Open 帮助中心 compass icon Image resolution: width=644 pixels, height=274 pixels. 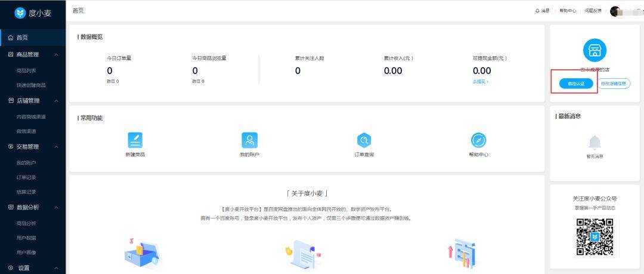[x=478, y=140]
